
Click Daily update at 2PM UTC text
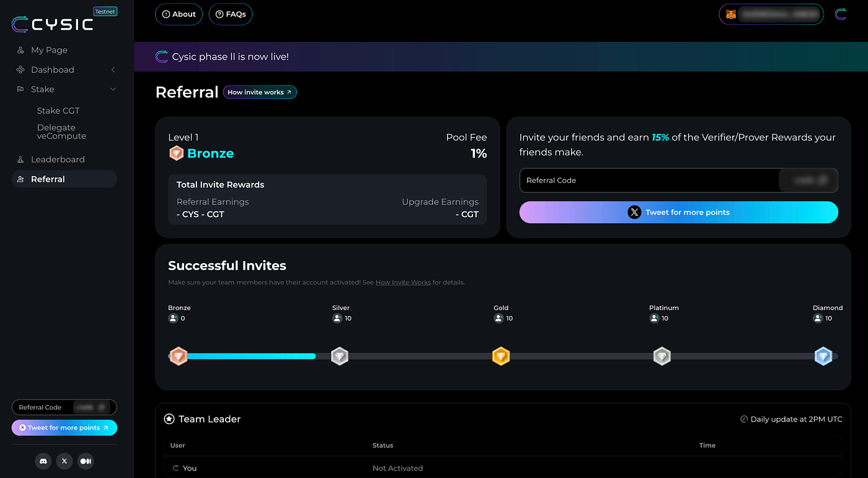tap(796, 419)
